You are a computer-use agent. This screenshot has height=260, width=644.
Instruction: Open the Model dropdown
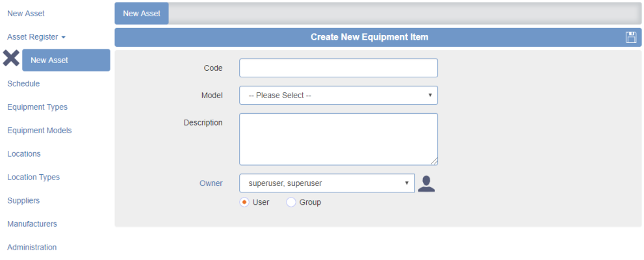(339, 96)
